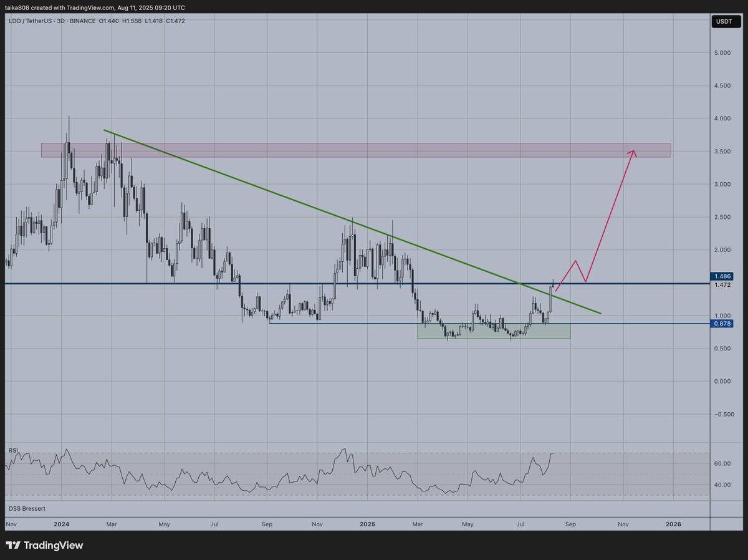Open the DSS Bressert indicator label
This screenshot has width=748, height=560.
pos(27,509)
